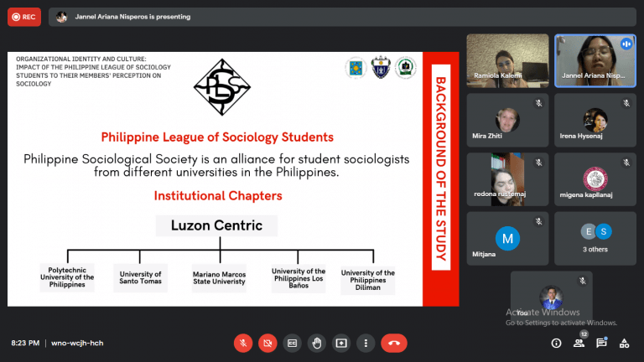This screenshot has height=362, width=644.
Task: Select redona rustemaj's video tile
Action: click(507, 179)
